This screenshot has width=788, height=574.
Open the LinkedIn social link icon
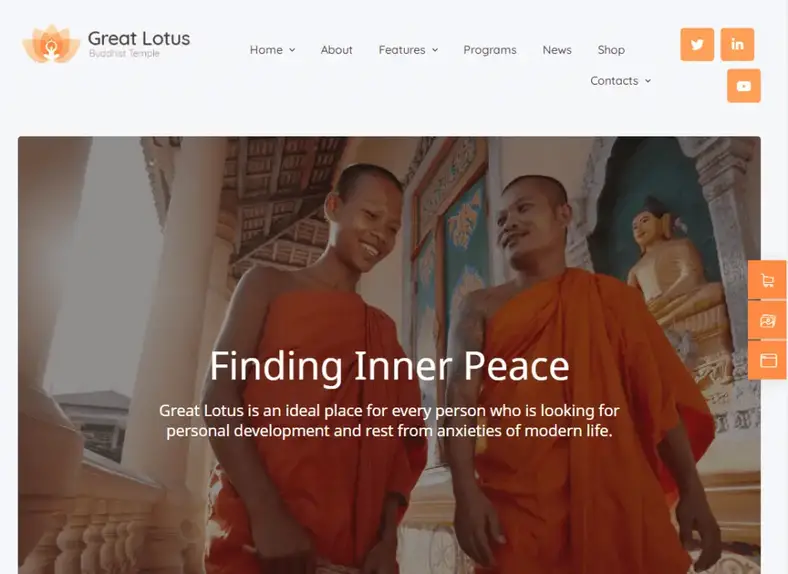(737, 45)
